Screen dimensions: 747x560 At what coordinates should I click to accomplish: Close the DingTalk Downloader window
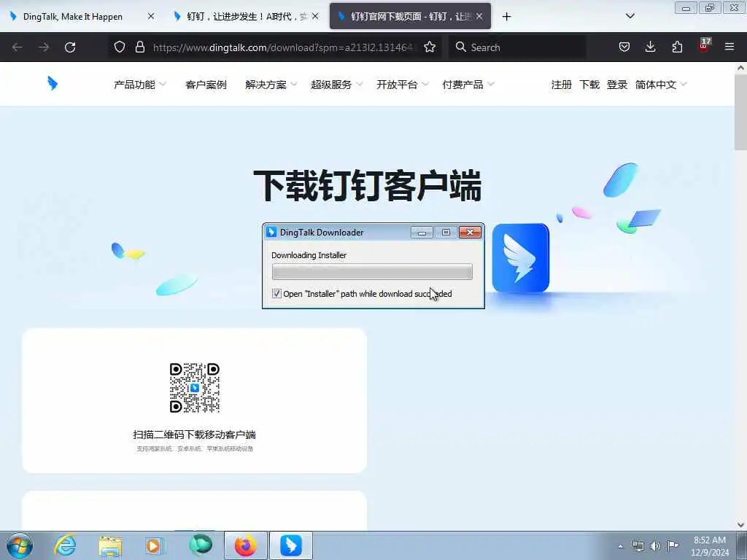pyautogui.click(x=470, y=233)
